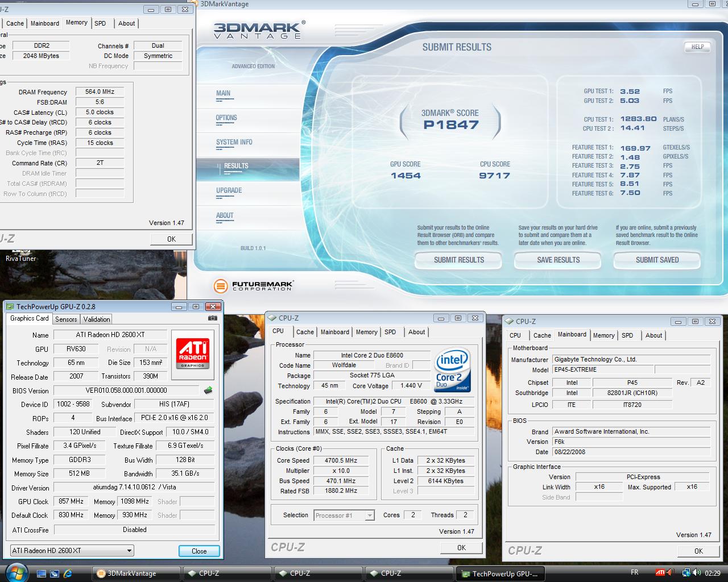The height and width of the screenshot is (582, 728).
Task: Click OK in the center CPU-Z window
Action: (x=461, y=547)
